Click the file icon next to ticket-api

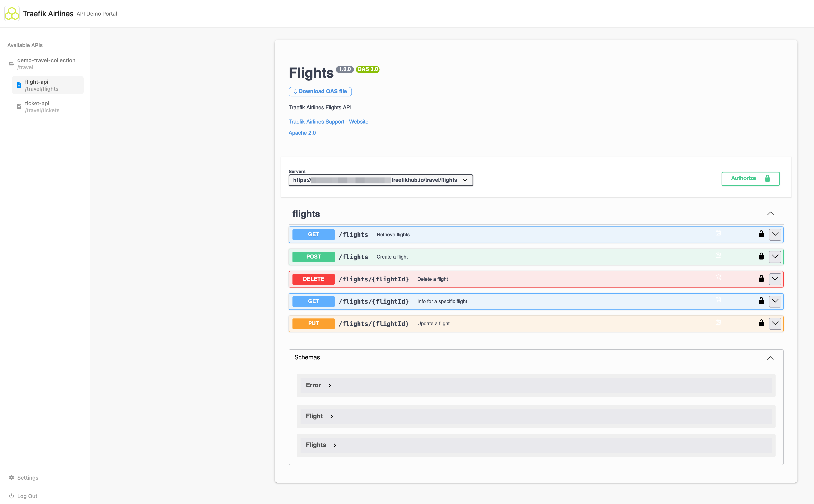coord(19,106)
